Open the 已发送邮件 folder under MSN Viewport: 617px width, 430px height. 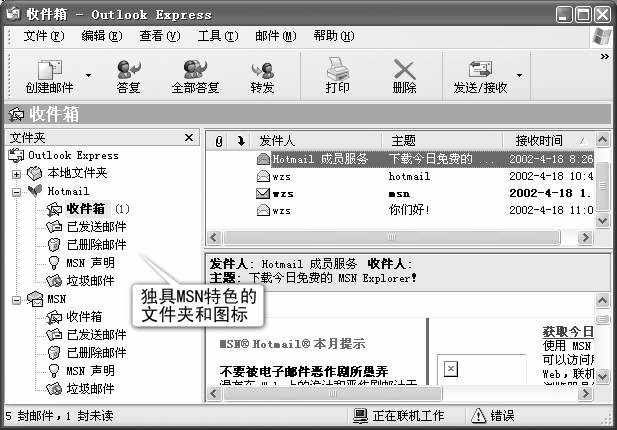(x=86, y=335)
